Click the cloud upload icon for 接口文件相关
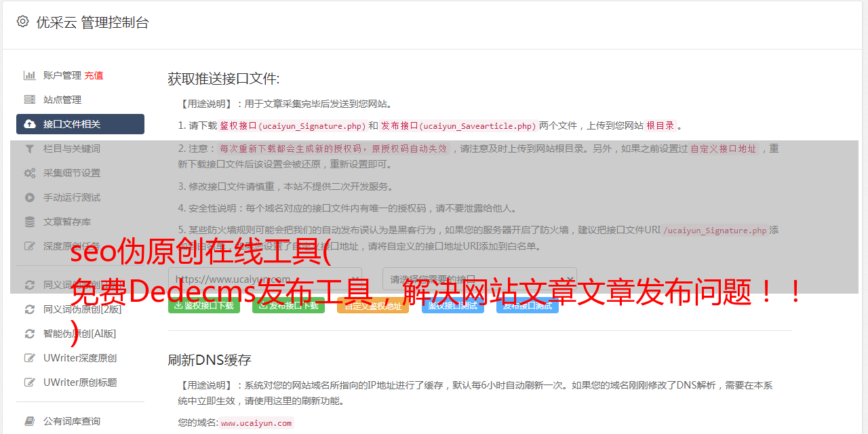868x434 pixels. (x=30, y=124)
